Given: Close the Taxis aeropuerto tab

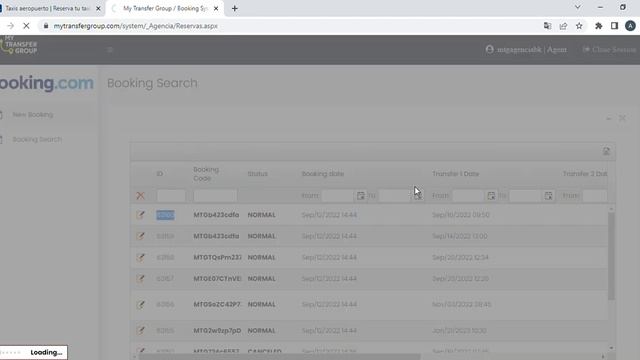Looking at the screenshot, I should (x=98, y=8).
